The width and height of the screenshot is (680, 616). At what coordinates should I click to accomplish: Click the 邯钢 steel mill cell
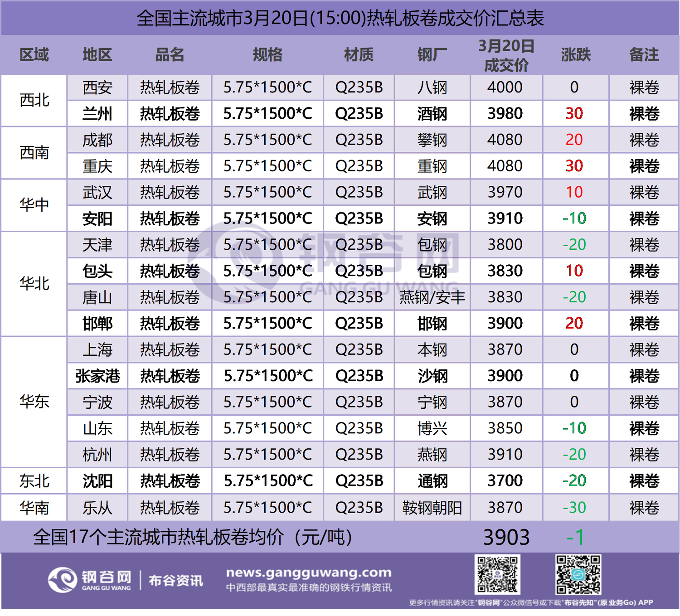pyautogui.click(x=432, y=324)
